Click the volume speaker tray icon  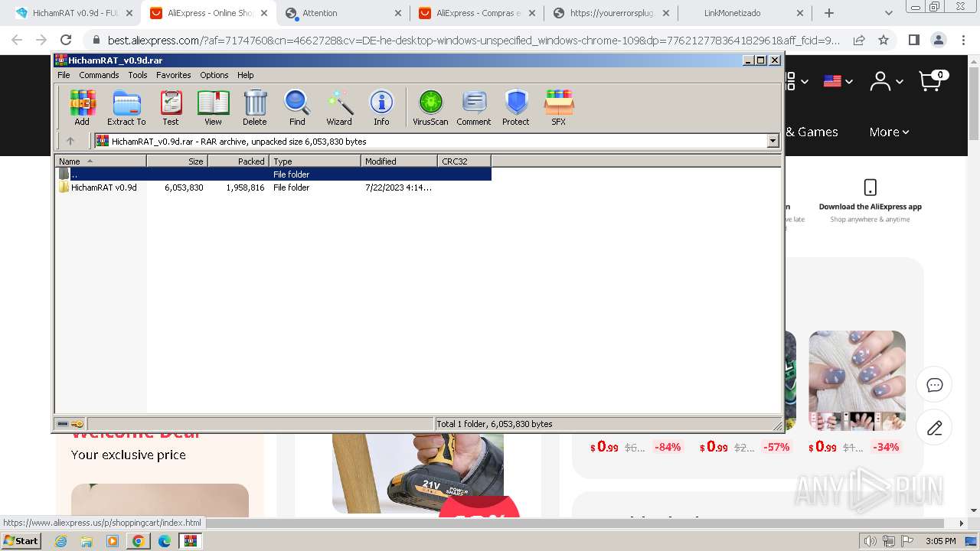[x=869, y=541]
